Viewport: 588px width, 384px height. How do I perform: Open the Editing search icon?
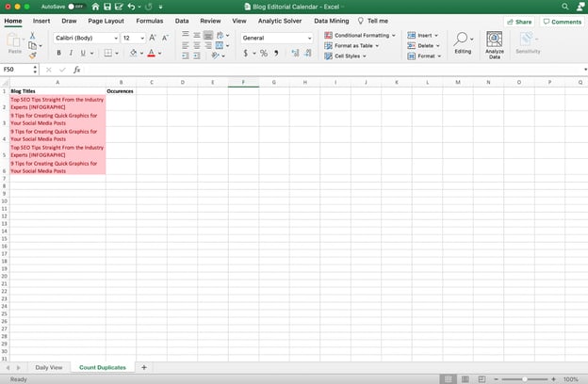(462, 40)
